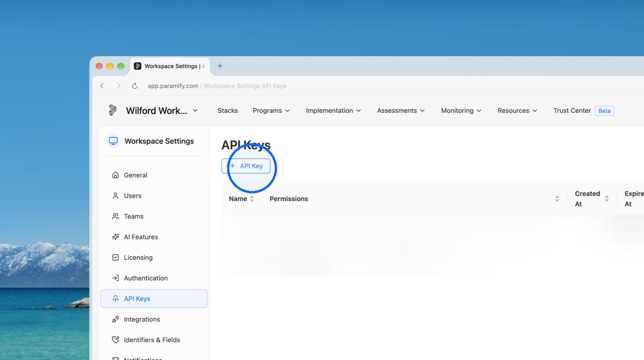644x360 pixels.
Task: Click the Teams people icon
Action: tap(116, 216)
